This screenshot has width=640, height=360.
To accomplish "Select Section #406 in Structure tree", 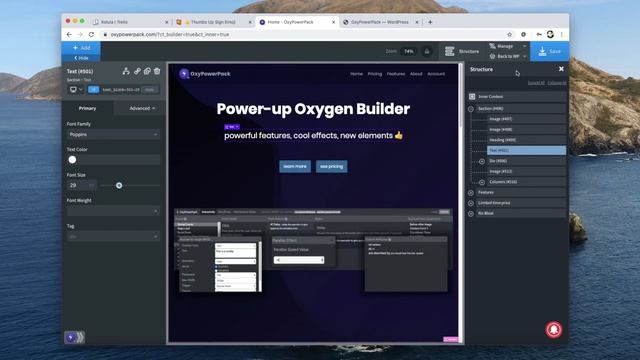I will tap(521, 109).
